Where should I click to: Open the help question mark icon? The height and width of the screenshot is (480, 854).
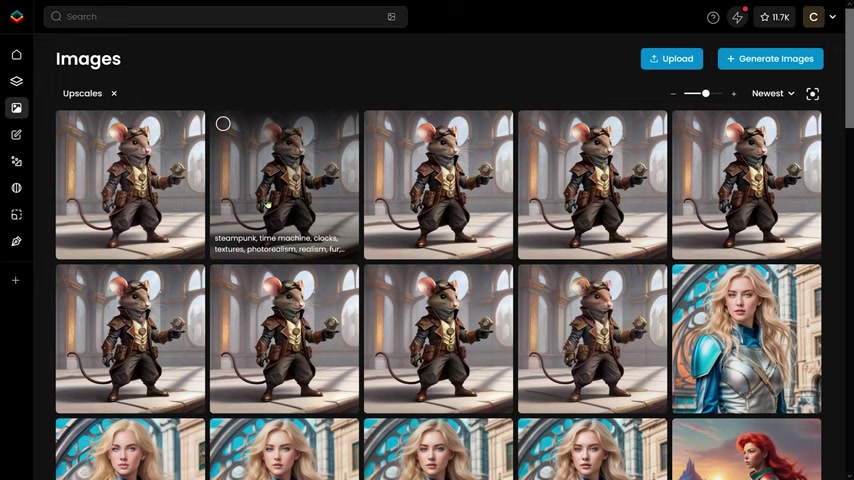click(713, 17)
